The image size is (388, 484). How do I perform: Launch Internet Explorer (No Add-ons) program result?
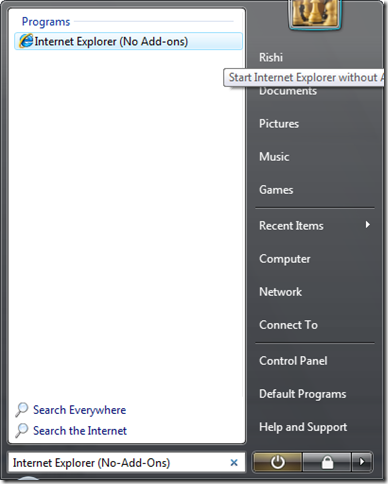pyautogui.click(x=128, y=41)
